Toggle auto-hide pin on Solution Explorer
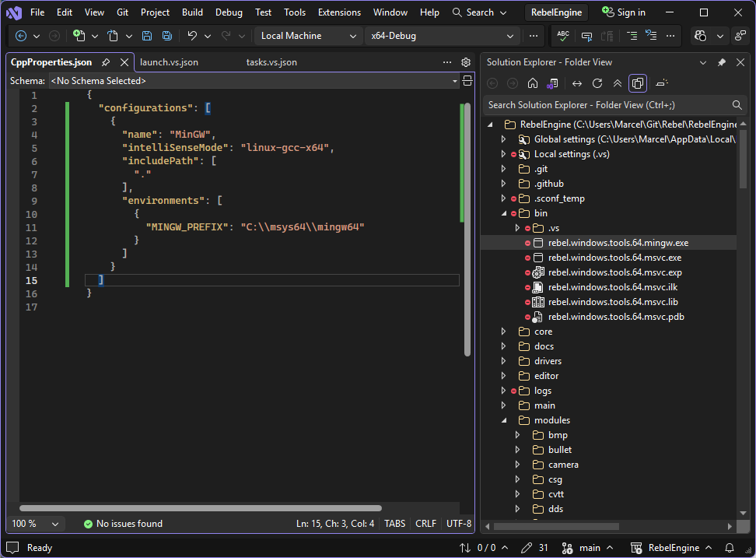The width and height of the screenshot is (756, 558). tap(721, 62)
